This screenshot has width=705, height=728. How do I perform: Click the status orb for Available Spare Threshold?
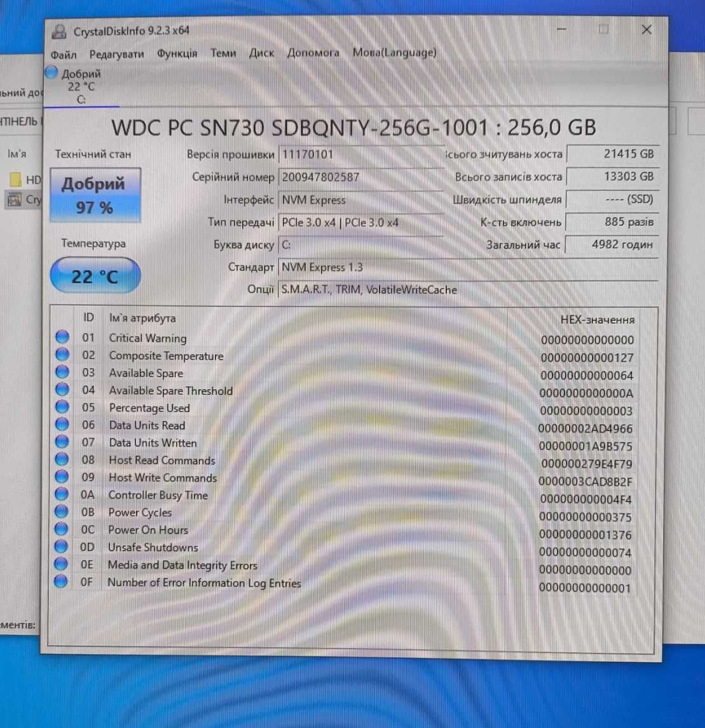coord(62,390)
